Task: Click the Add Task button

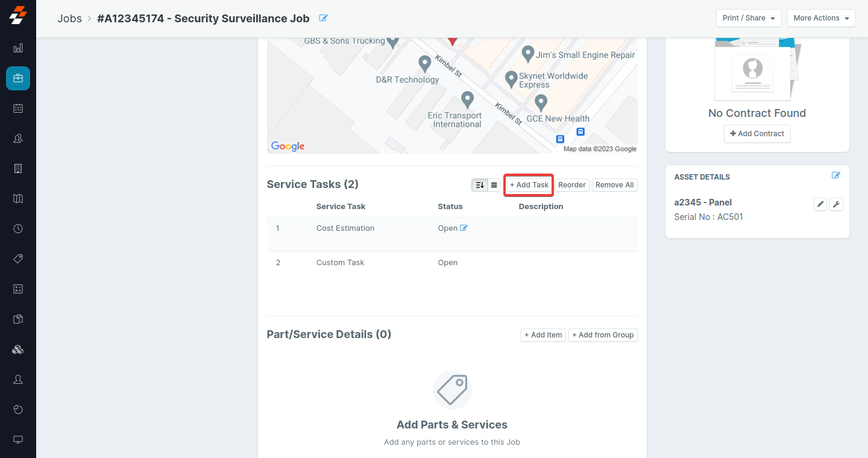Action: 529,185
